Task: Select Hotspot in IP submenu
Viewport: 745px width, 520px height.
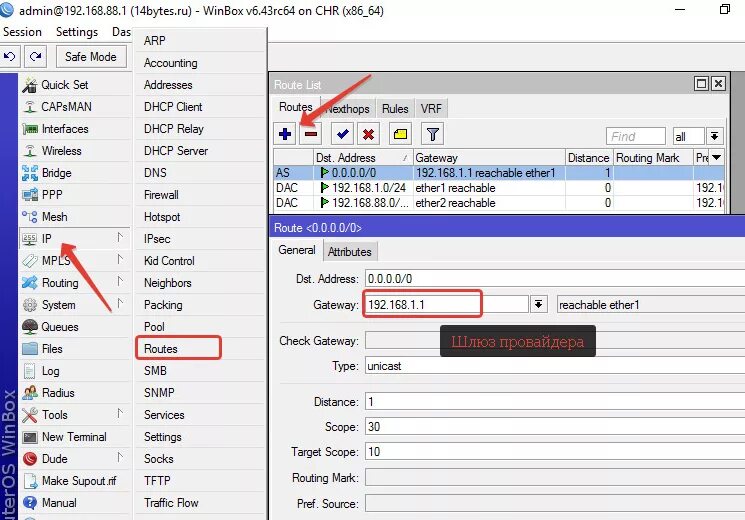Action: pyautogui.click(x=200, y=217)
